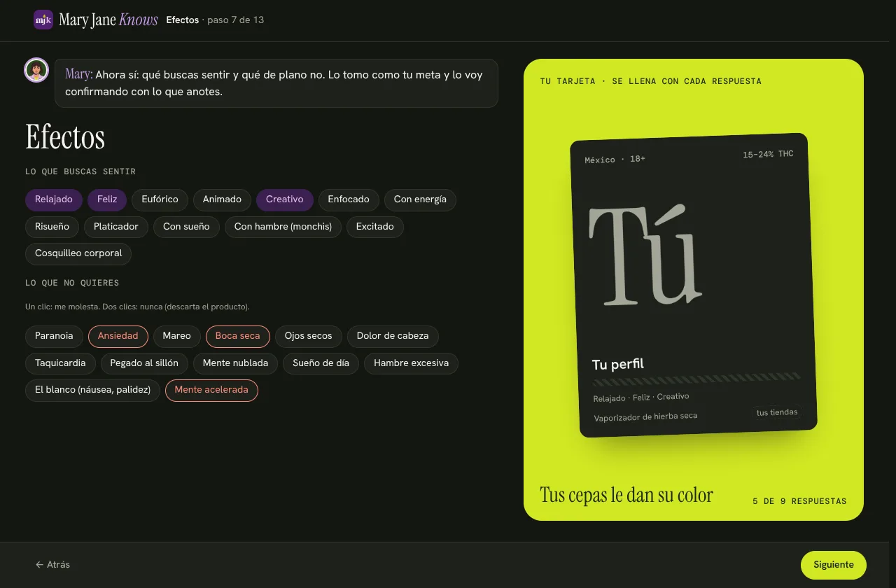896x588 pixels.
Task: Select the Eufórico effect chip
Action: pos(160,199)
